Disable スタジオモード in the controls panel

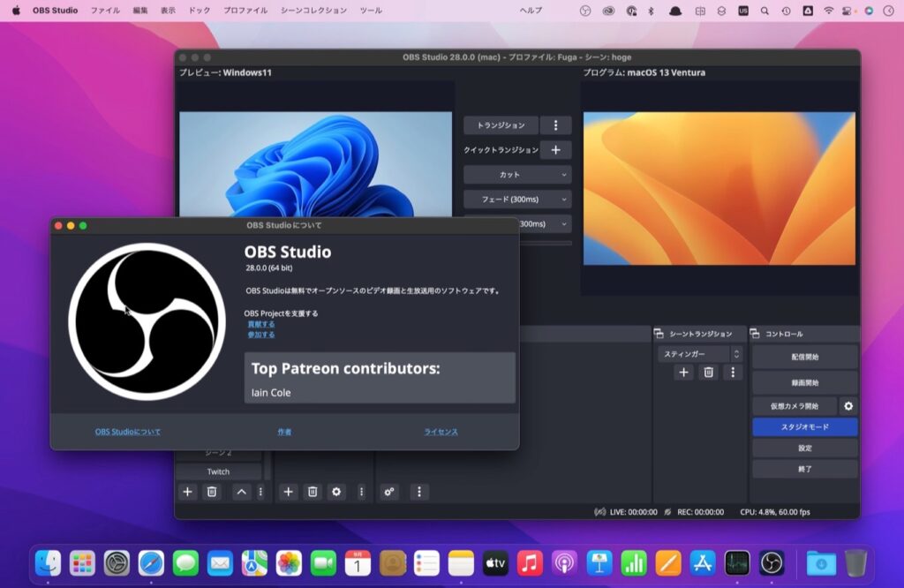(803, 426)
